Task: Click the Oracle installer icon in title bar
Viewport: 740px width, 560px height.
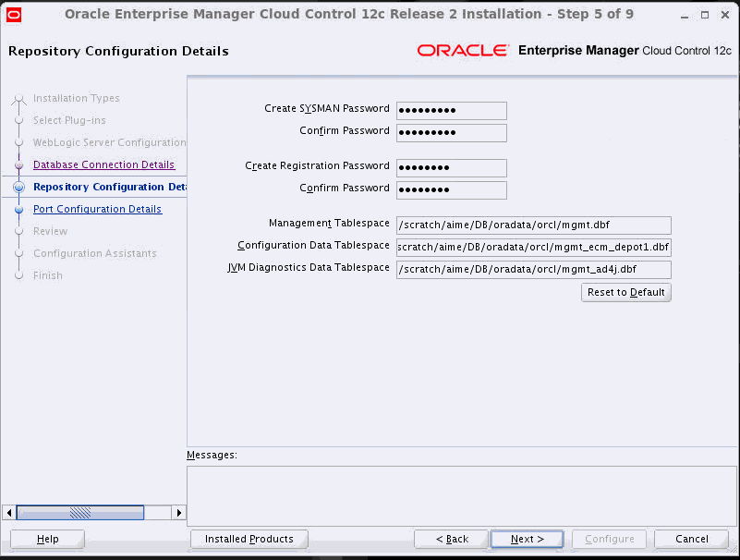Action: pos(14,15)
